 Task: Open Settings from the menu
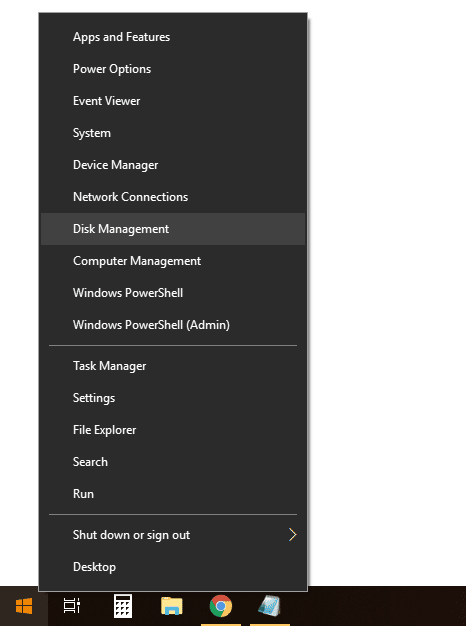(x=173, y=398)
